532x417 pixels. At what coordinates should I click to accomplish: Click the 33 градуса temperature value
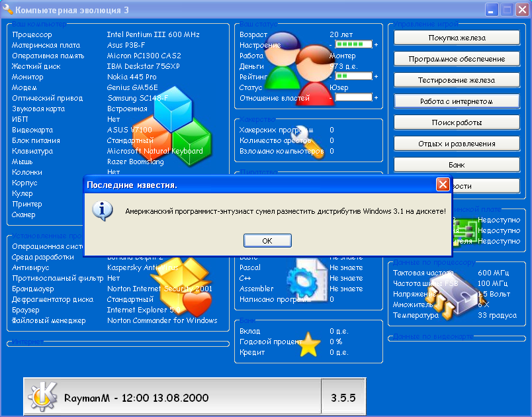(x=497, y=315)
